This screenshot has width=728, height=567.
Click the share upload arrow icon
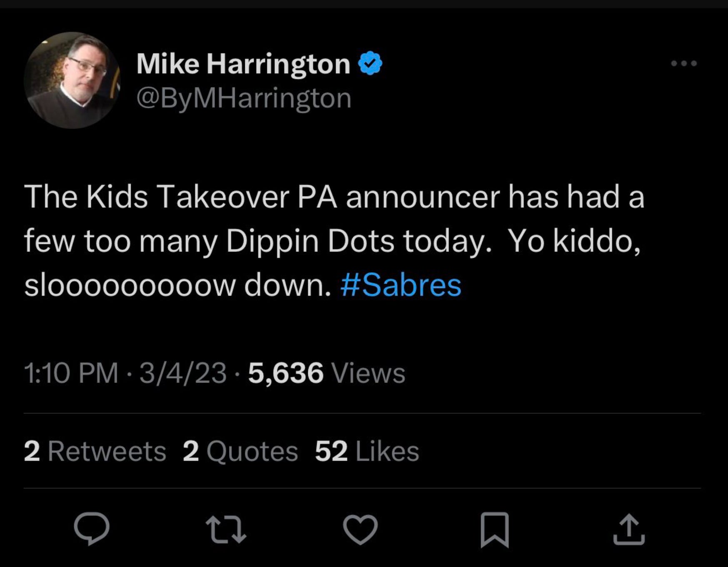coord(629,529)
